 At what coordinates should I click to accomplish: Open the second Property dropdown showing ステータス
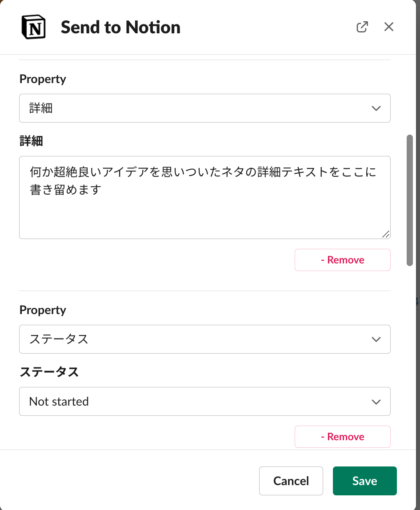point(204,339)
